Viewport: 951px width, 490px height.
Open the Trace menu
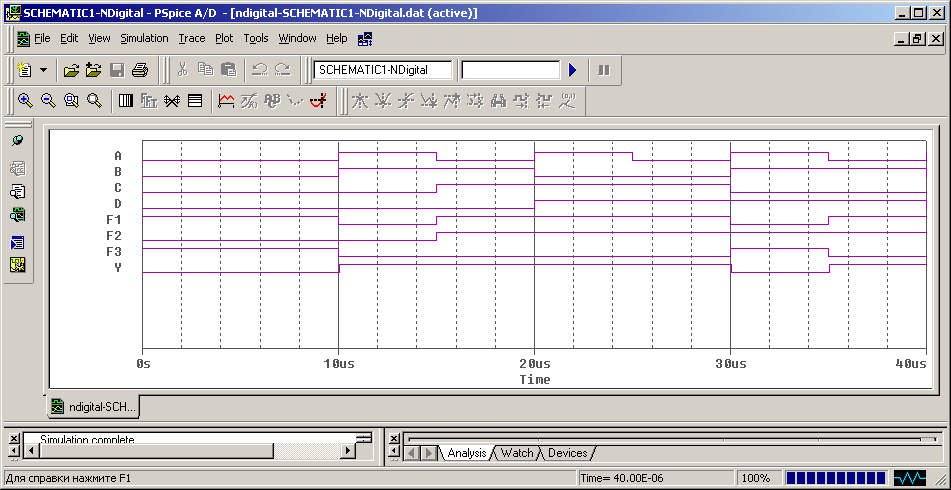tap(192, 38)
